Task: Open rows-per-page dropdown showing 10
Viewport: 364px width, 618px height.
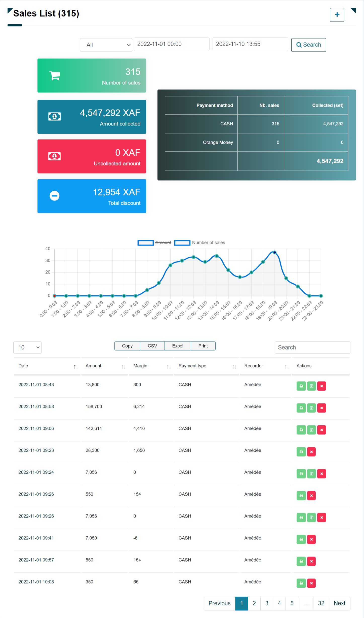Action: 27,347
